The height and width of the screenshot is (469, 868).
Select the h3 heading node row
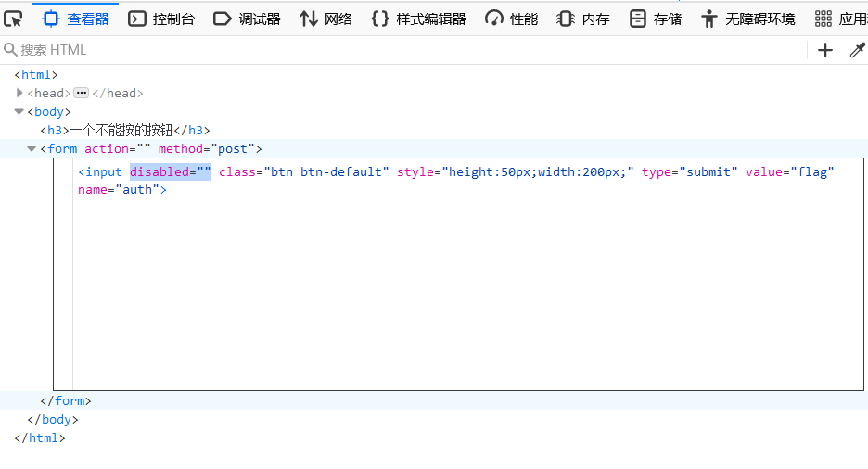click(125, 131)
